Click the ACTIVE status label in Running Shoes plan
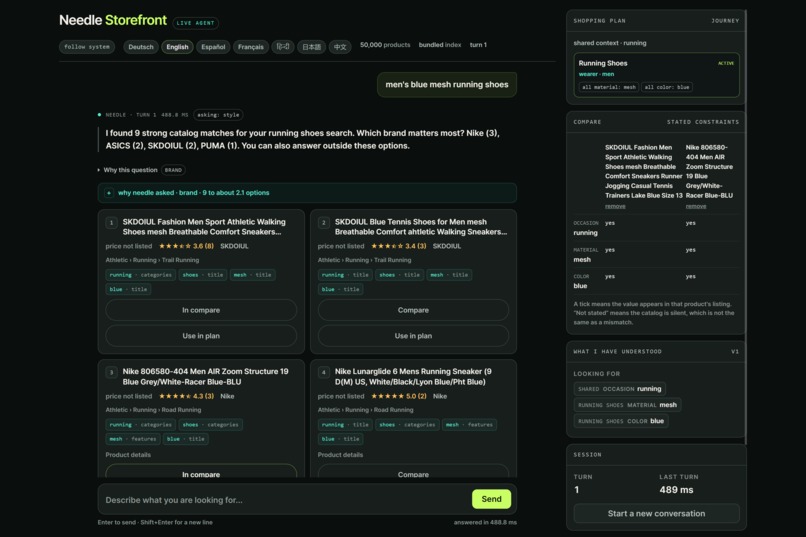Image resolution: width=806 pixels, height=537 pixels. tap(726, 63)
